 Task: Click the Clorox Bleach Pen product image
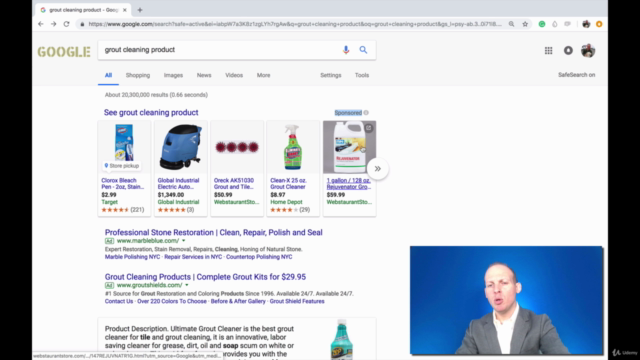click(124, 142)
